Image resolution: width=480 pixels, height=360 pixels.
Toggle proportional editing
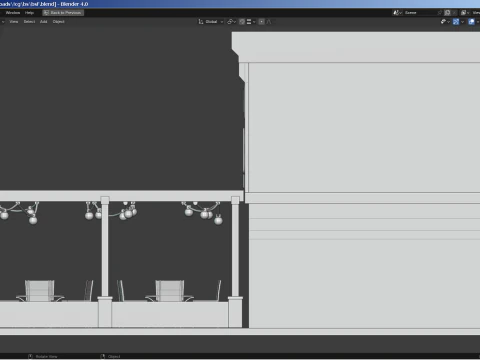[x=262, y=22]
